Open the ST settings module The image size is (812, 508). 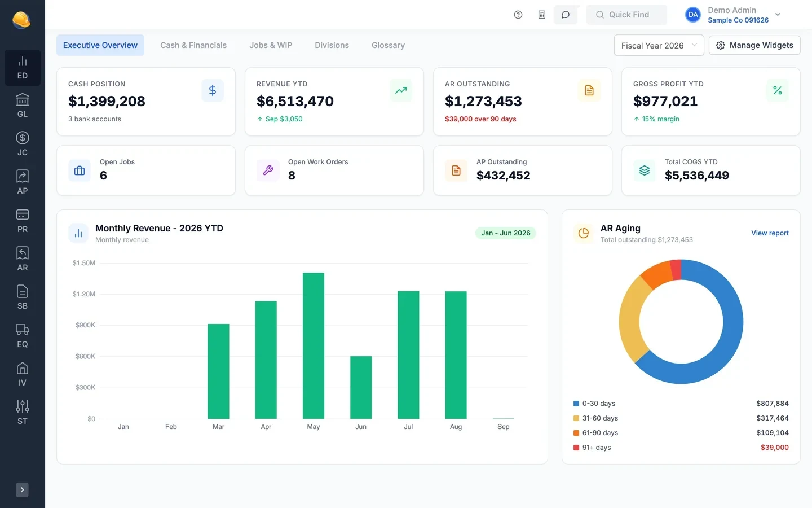[23, 413]
